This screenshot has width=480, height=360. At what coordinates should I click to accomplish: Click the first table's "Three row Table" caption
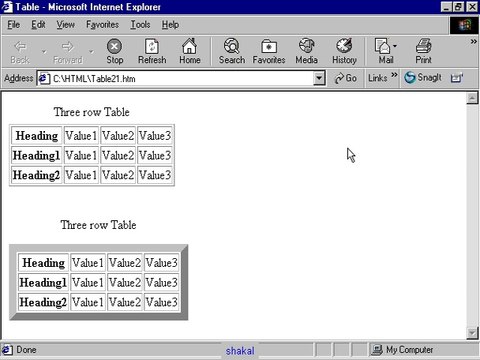point(92,112)
